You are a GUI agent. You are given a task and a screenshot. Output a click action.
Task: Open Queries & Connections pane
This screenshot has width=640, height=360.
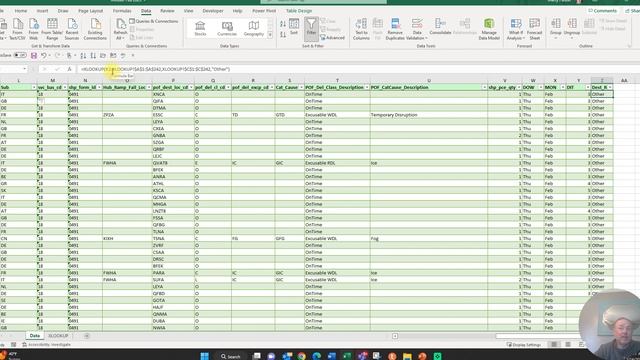pyautogui.click(x=154, y=21)
